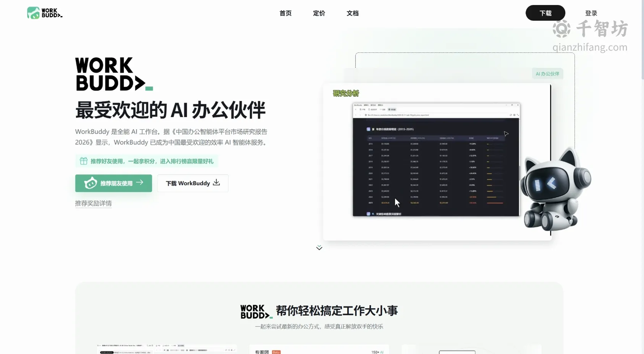Viewport: 644px width, 354px height.
Task: Click the AI 办公伙伴 tag
Action: click(547, 74)
